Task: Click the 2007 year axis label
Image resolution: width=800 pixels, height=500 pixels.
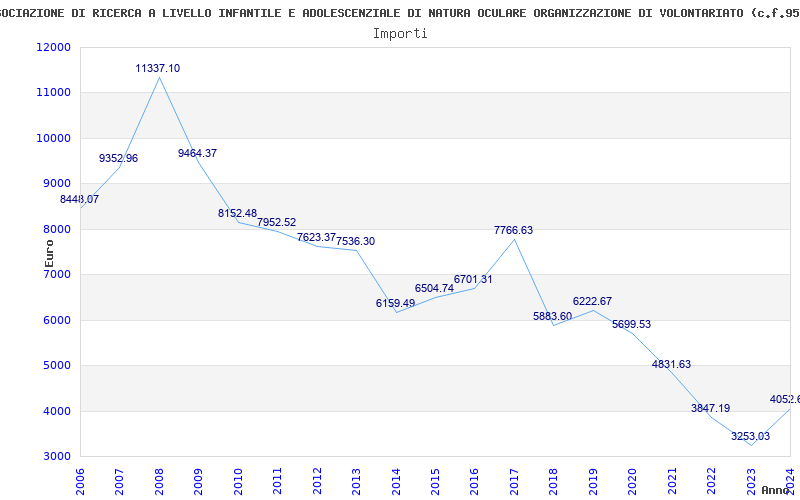Action: (119, 481)
